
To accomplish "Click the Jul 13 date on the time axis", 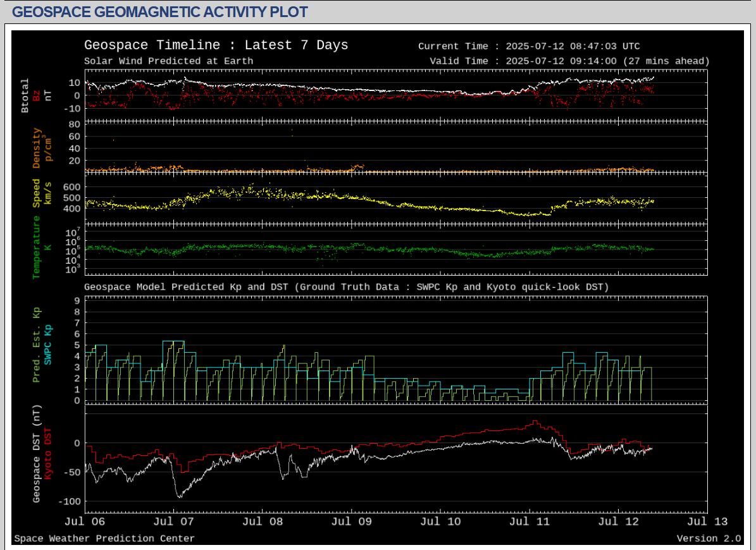I will point(707,522).
